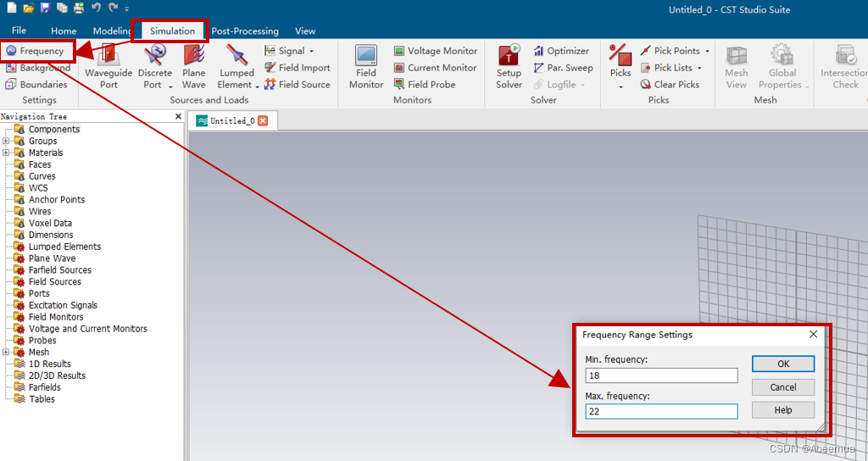
Task: Open the Picks dropdown arrow
Action: pos(620,87)
